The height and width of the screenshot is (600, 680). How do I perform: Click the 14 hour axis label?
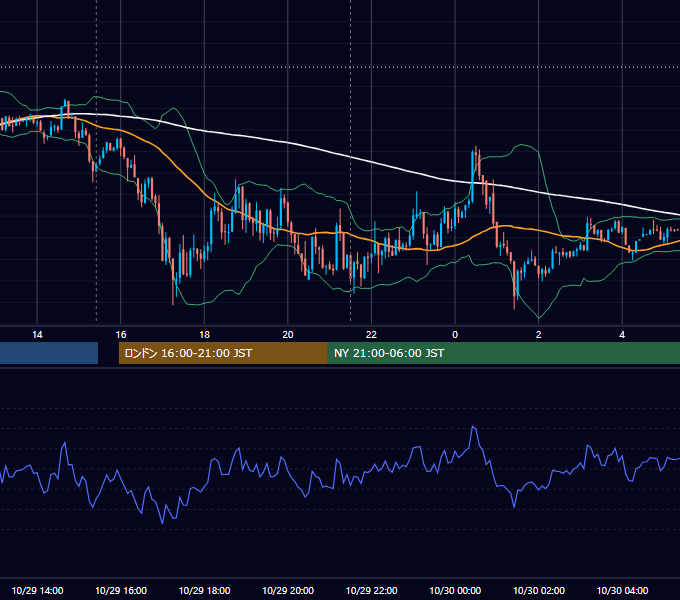(x=37, y=334)
